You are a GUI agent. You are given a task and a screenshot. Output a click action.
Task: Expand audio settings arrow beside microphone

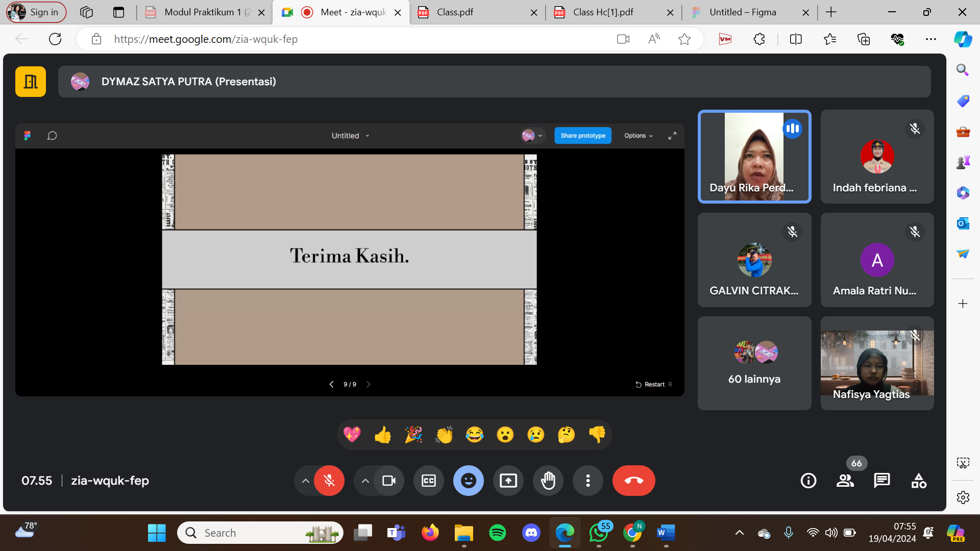coord(305,481)
